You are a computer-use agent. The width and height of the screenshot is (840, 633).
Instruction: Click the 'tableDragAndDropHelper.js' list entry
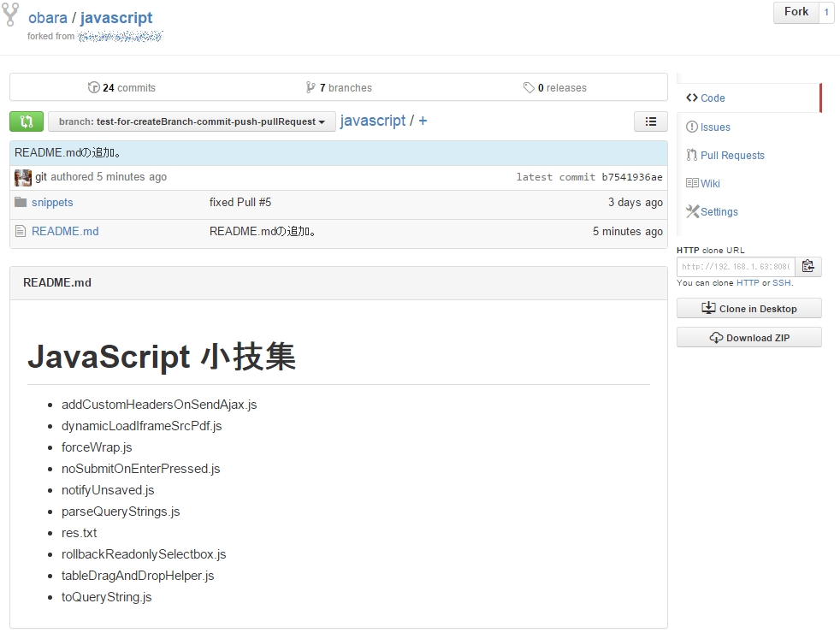138,576
